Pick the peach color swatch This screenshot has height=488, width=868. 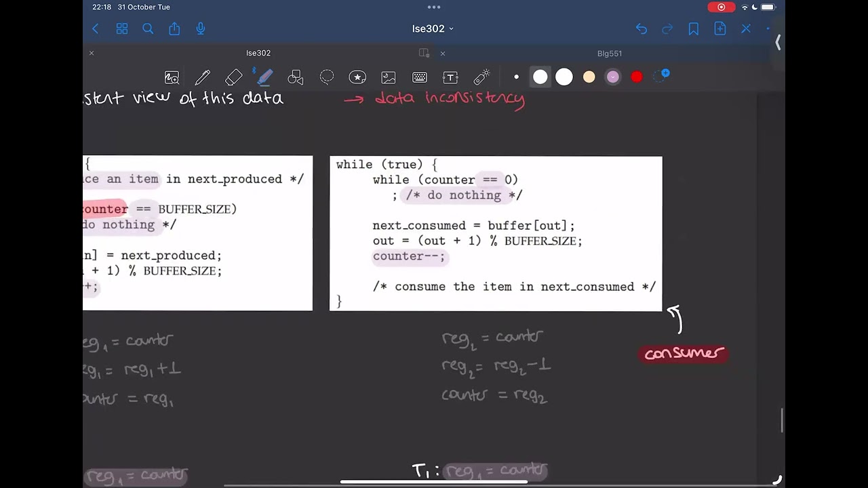pyautogui.click(x=589, y=77)
